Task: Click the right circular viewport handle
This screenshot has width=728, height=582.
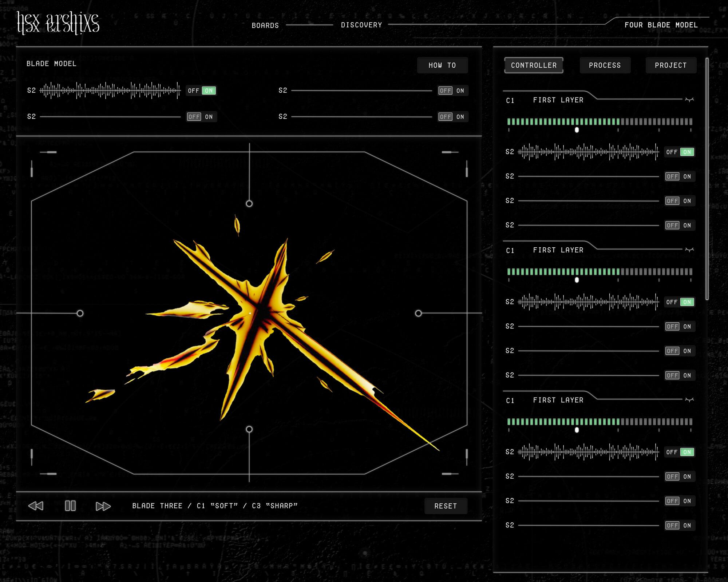Action: [419, 313]
